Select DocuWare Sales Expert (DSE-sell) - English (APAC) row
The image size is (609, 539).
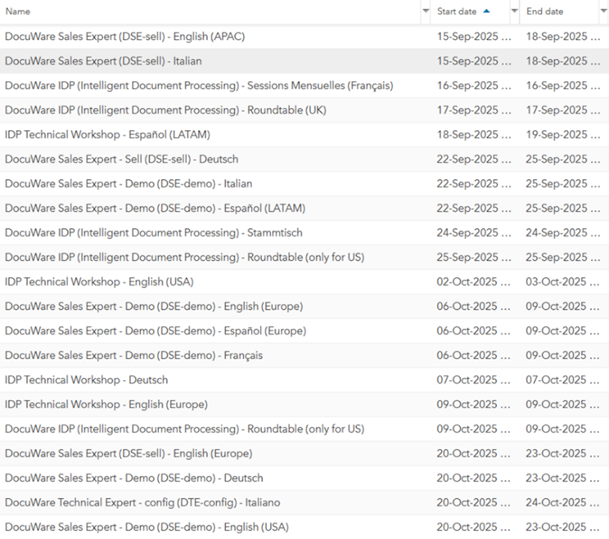(125, 37)
